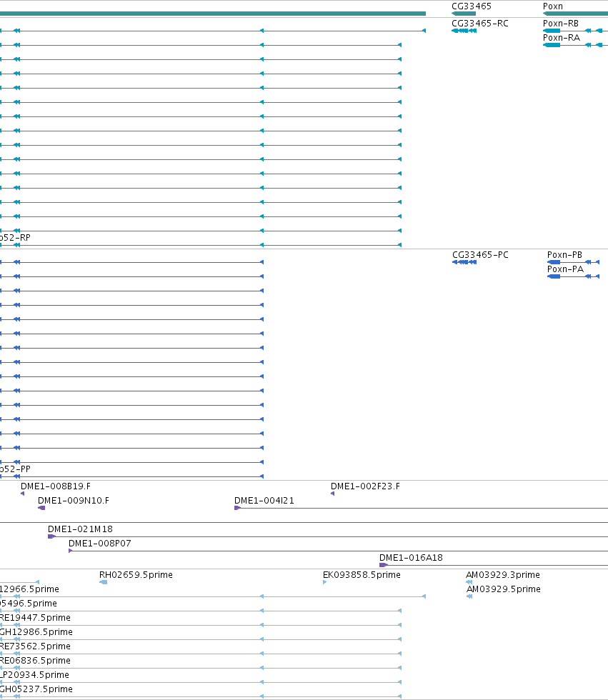This screenshot has width=608, height=700.
Task: Click the AM03929.3prime EST label
Action: tap(503, 574)
